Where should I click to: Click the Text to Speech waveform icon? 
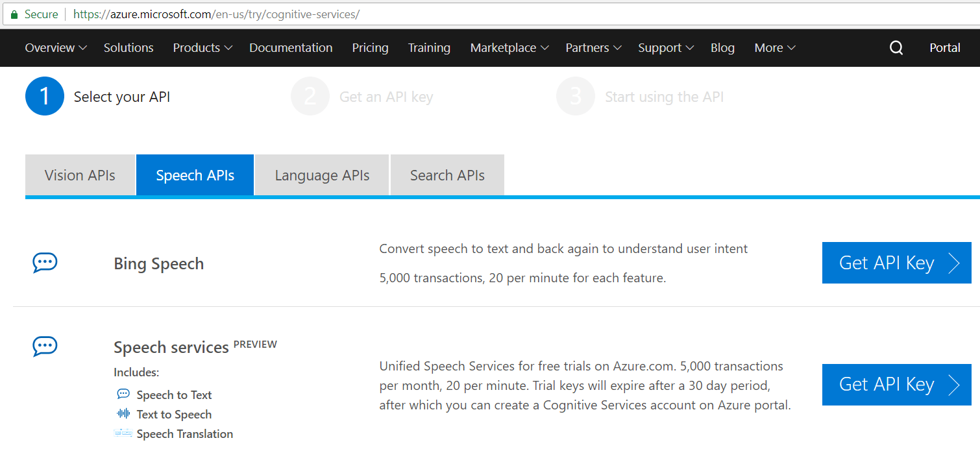123,413
